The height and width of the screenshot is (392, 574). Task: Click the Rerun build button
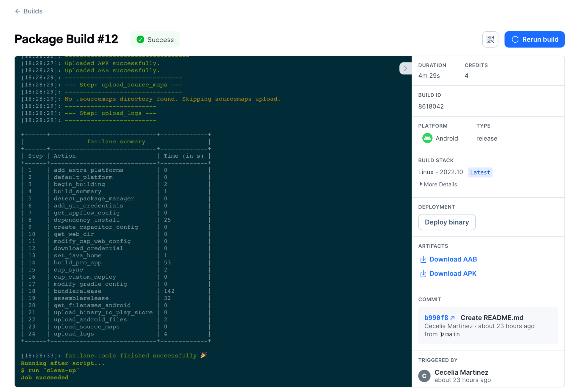(534, 39)
